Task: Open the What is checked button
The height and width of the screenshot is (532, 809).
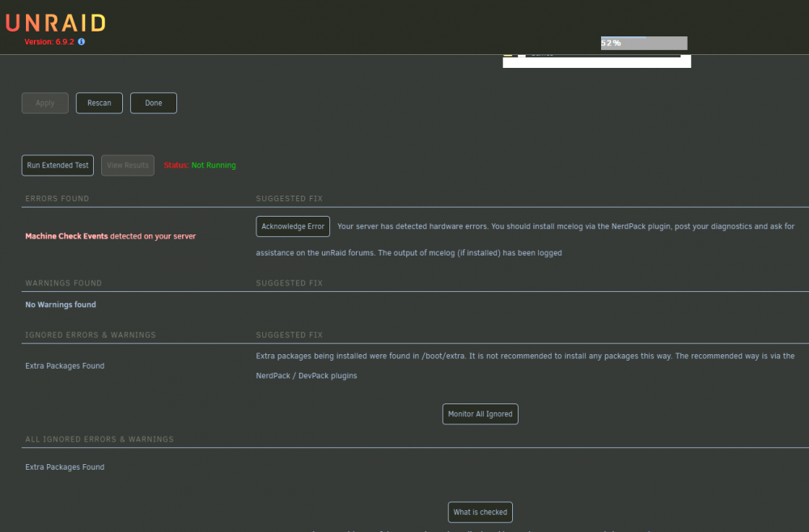Action: pyautogui.click(x=480, y=512)
